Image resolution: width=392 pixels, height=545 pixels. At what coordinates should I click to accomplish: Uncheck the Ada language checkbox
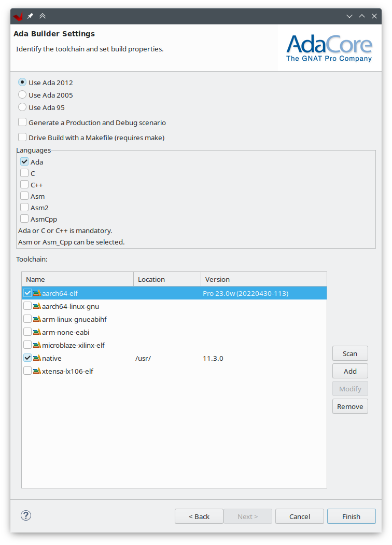[24, 161]
